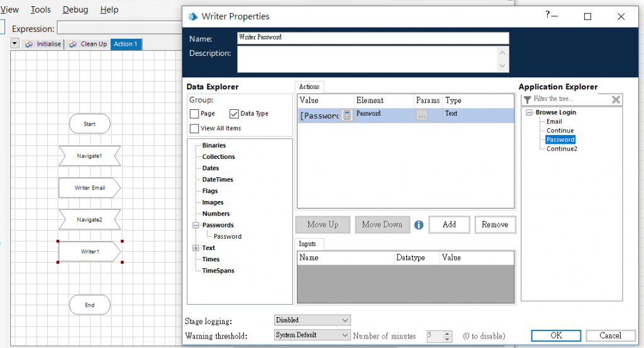
Task: Select Continue2 in Application Explorer
Action: coord(562,148)
